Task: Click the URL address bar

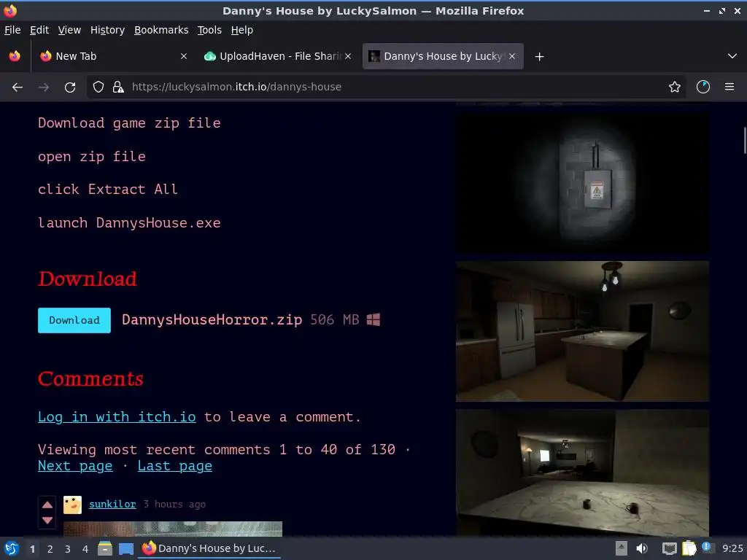Action: (386, 87)
